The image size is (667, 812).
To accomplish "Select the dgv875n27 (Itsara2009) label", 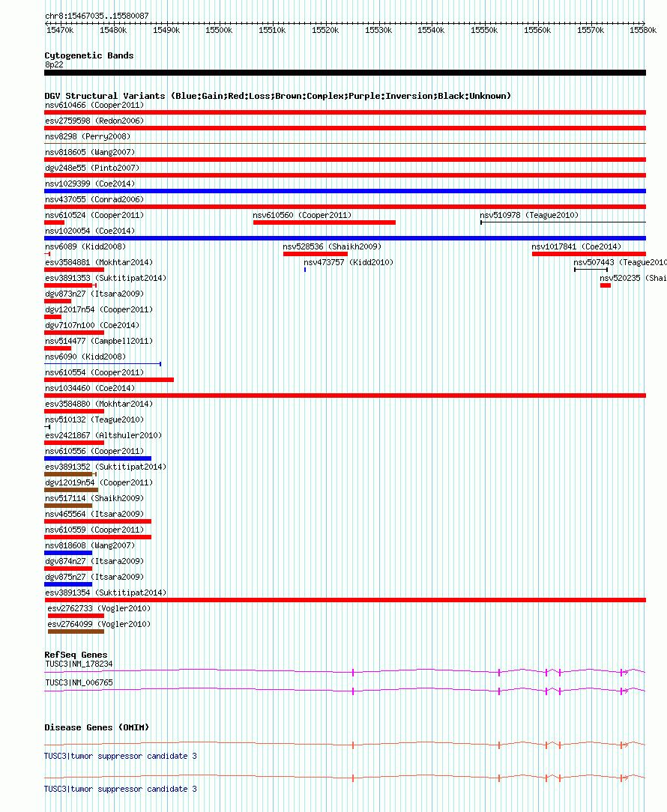I will point(94,577).
